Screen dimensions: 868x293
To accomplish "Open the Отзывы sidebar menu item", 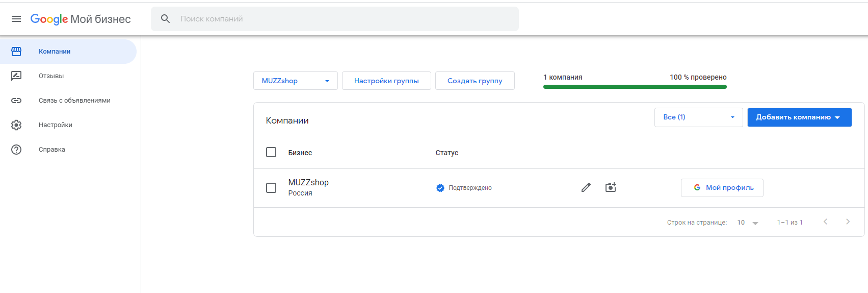I will [51, 76].
